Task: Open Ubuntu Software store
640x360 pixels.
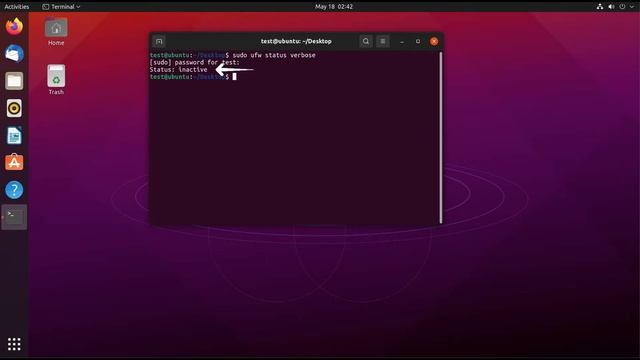Action: click(x=14, y=162)
